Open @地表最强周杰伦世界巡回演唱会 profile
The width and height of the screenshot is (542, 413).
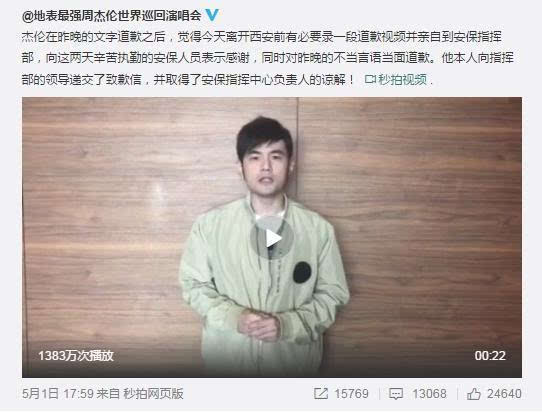[111, 16]
